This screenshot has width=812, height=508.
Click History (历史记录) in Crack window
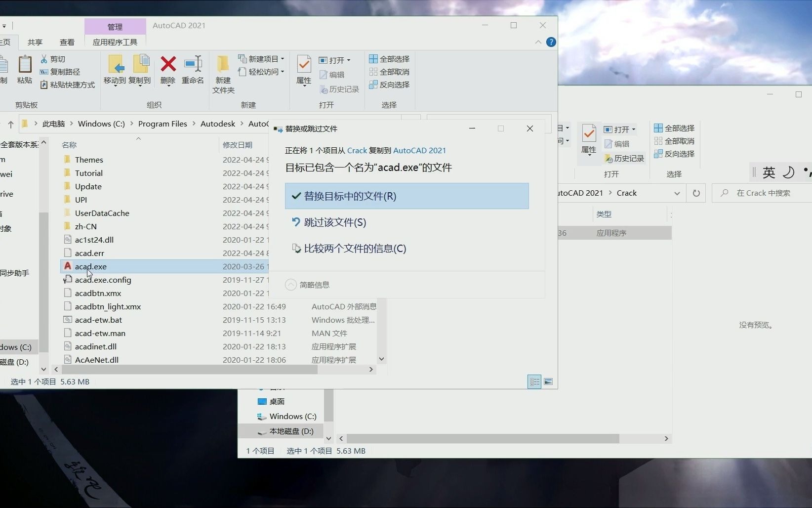[x=624, y=159]
